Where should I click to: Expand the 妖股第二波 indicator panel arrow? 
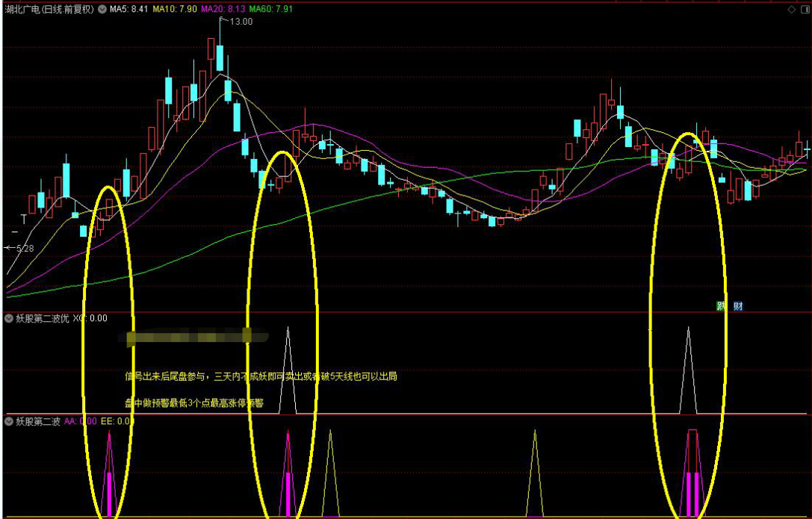click(9, 421)
